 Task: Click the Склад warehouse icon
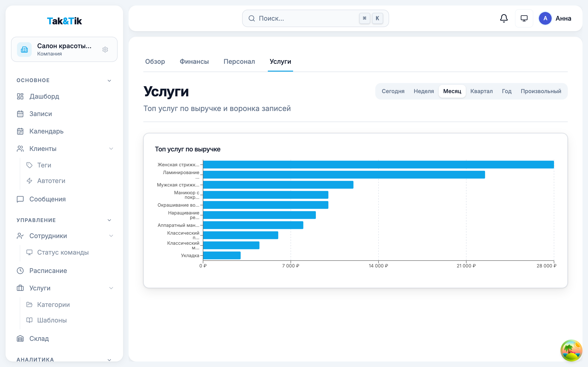click(x=20, y=338)
